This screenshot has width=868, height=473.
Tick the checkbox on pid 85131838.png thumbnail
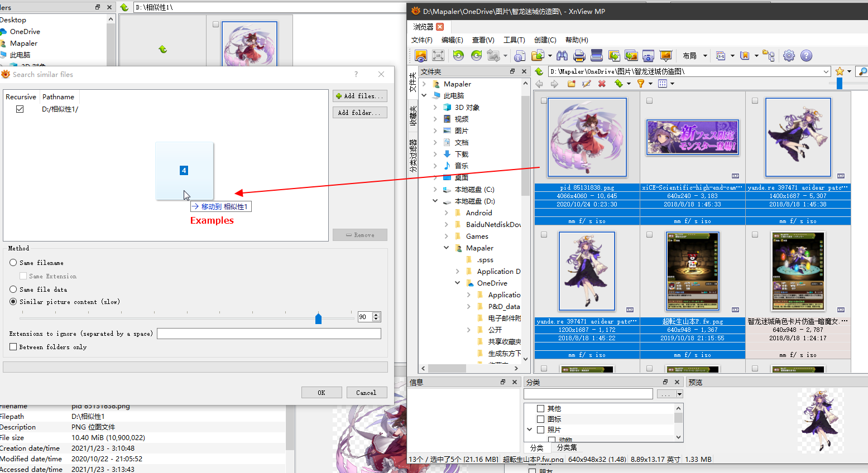pos(544,101)
